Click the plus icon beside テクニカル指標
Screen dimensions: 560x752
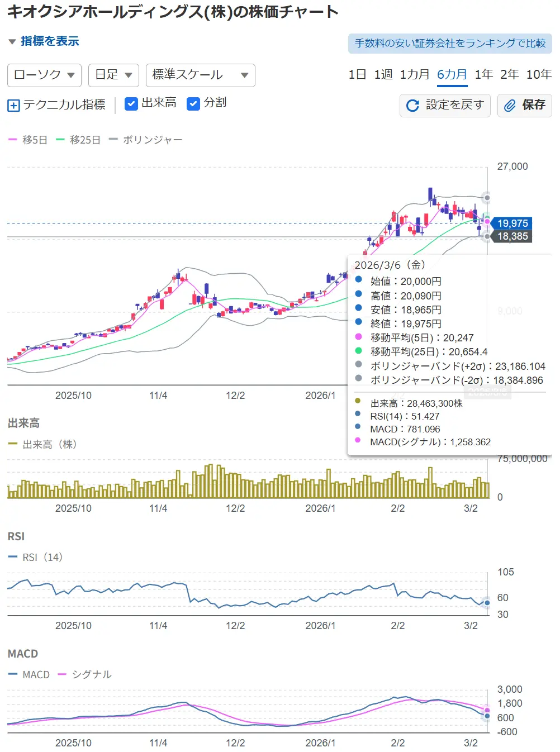[x=13, y=105]
